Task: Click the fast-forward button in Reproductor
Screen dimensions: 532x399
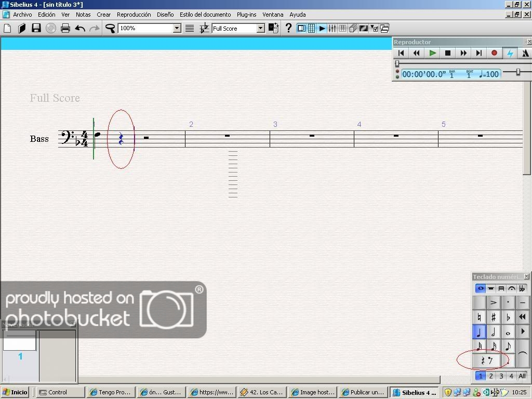Action: 463,53
